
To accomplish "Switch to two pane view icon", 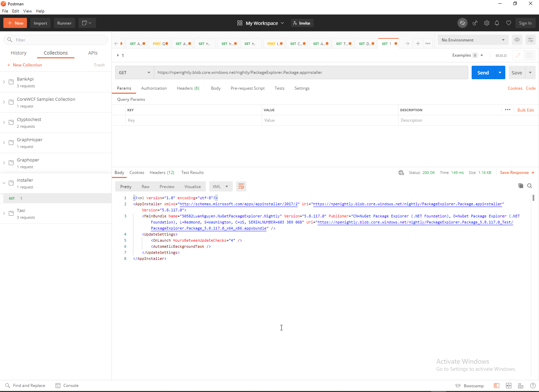I will 509,386.
